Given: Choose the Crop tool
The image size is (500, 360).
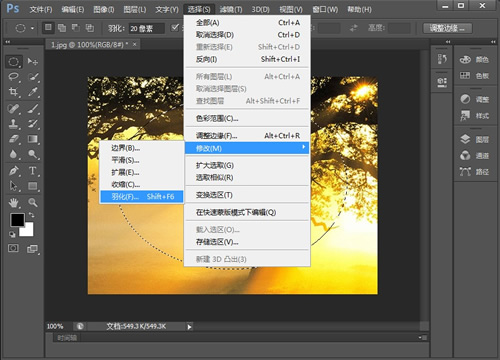Looking at the screenshot, I should pyautogui.click(x=14, y=92).
